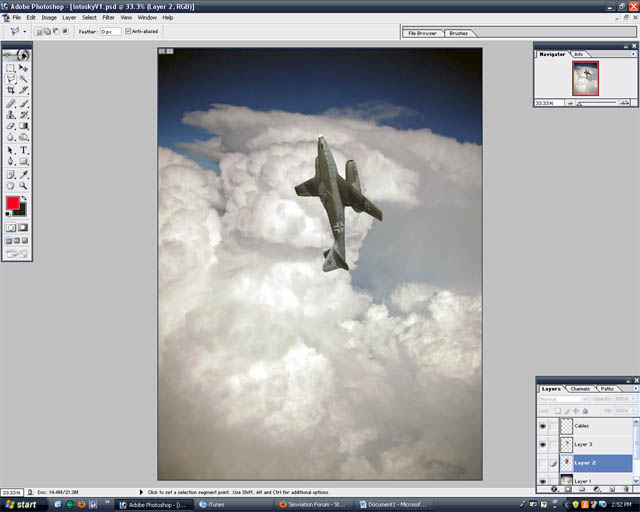Hide Layer 3 via eye icon
The height and width of the screenshot is (512, 640).
[543, 444]
